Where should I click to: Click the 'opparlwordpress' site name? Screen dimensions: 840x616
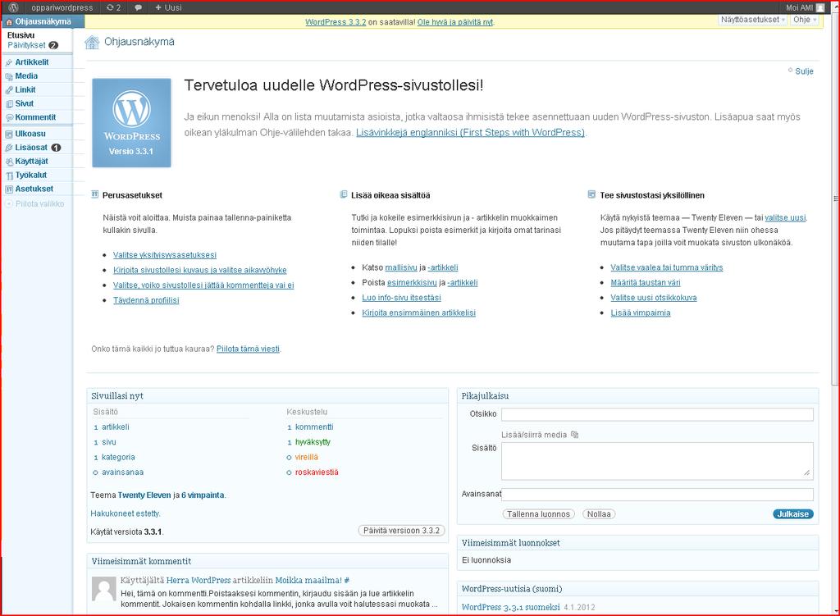(62, 7)
